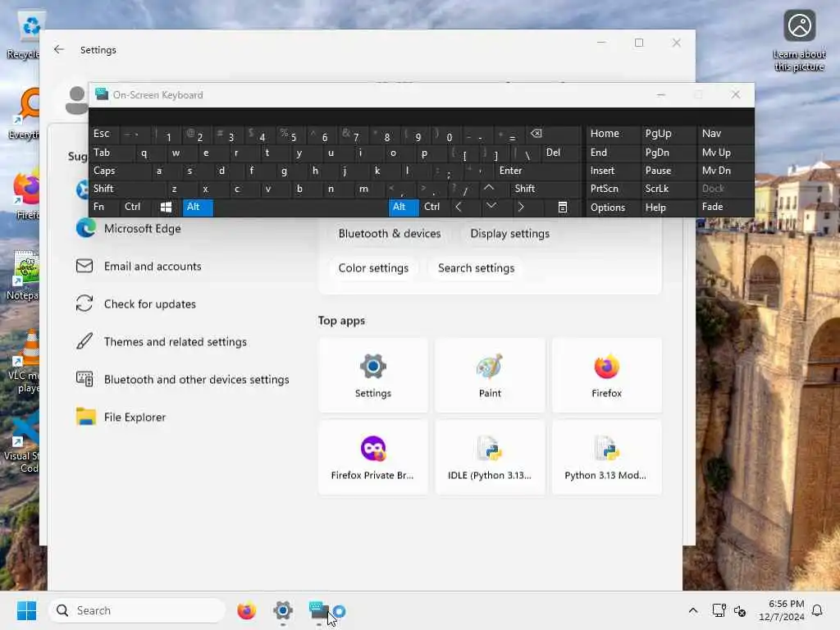Toggle the ScrLk key
Viewport: 840px width, 630px height.
point(667,189)
